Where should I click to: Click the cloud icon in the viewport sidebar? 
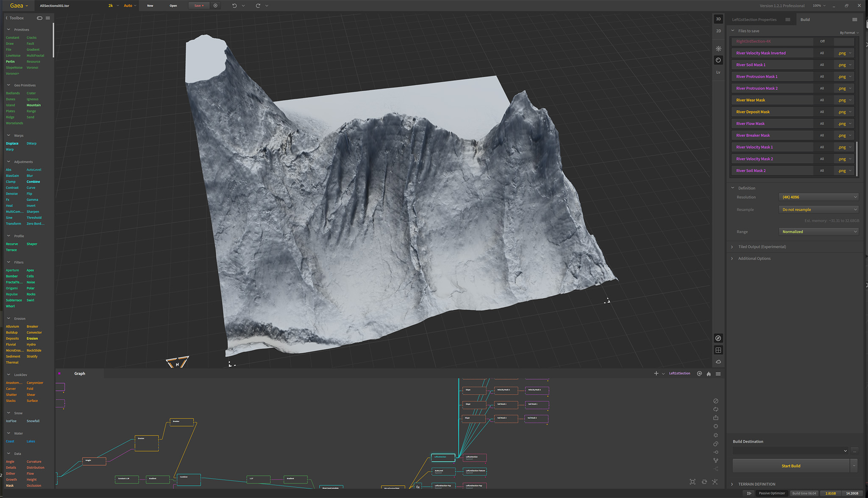[718, 362]
